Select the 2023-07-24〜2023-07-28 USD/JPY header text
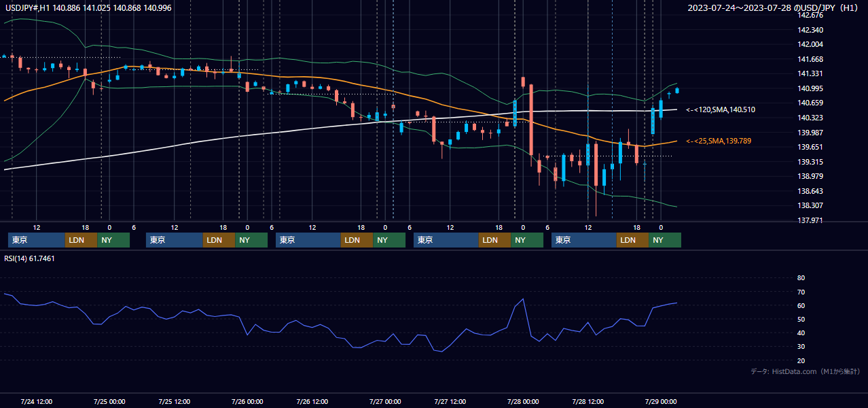Screen dimensions: 868x408 coord(774,7)
